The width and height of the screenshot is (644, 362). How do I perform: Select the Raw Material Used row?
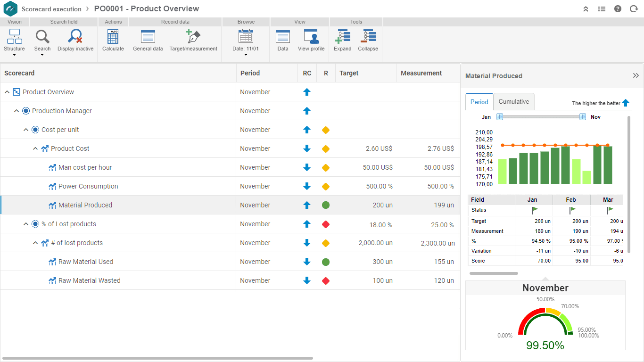pyautogui.click(x=230, y=262)
